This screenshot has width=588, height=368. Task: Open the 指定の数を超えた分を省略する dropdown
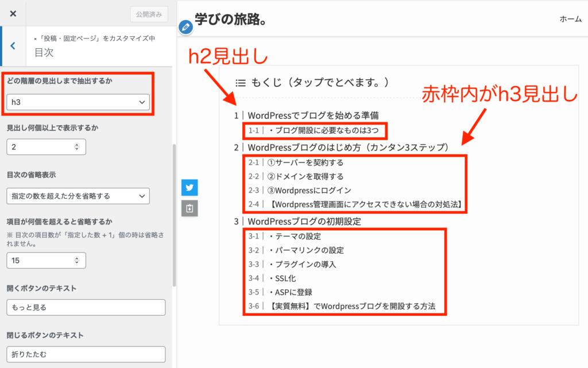[78, 196]
